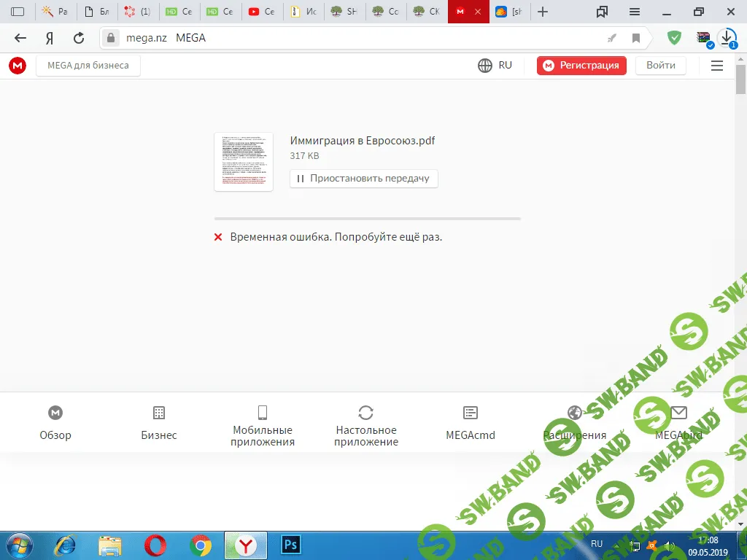Click the PDF file preview thumbnail

coord(244,161)
